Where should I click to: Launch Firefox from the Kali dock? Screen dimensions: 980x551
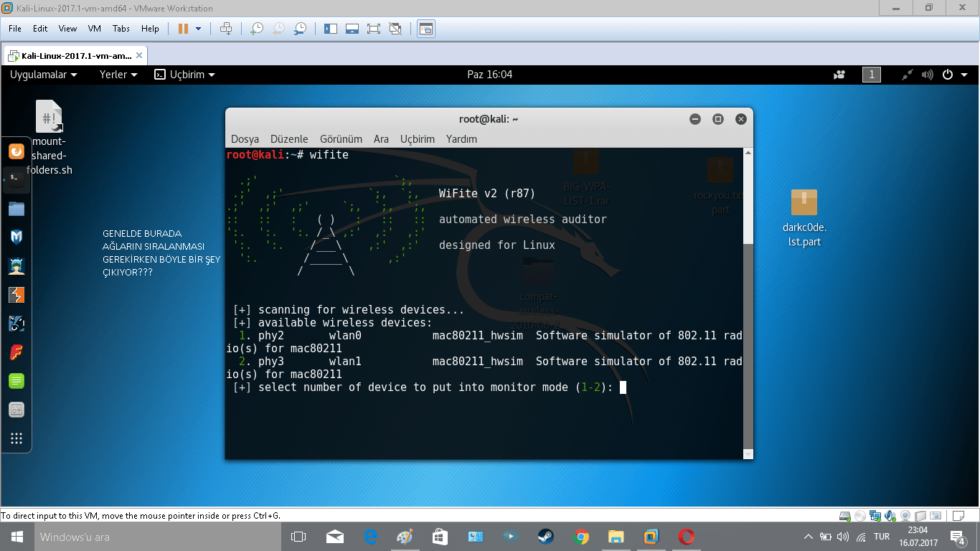[x=17, y=151]
